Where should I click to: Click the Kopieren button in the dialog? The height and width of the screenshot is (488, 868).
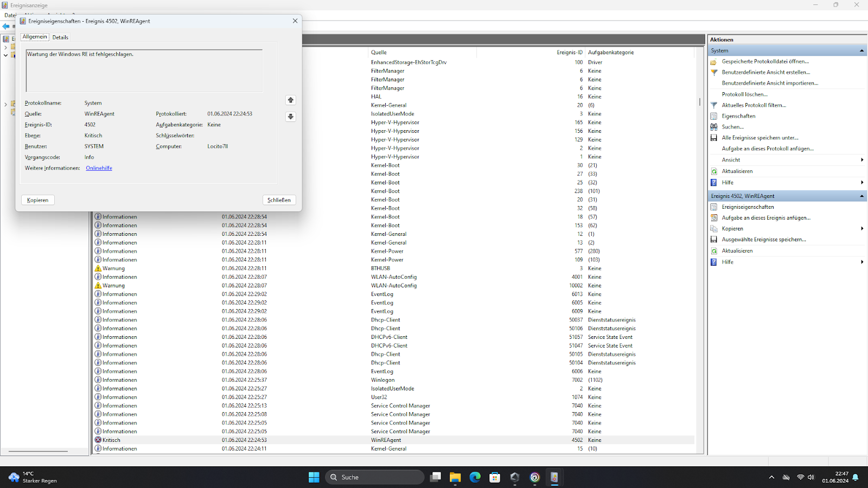point(38,200)
